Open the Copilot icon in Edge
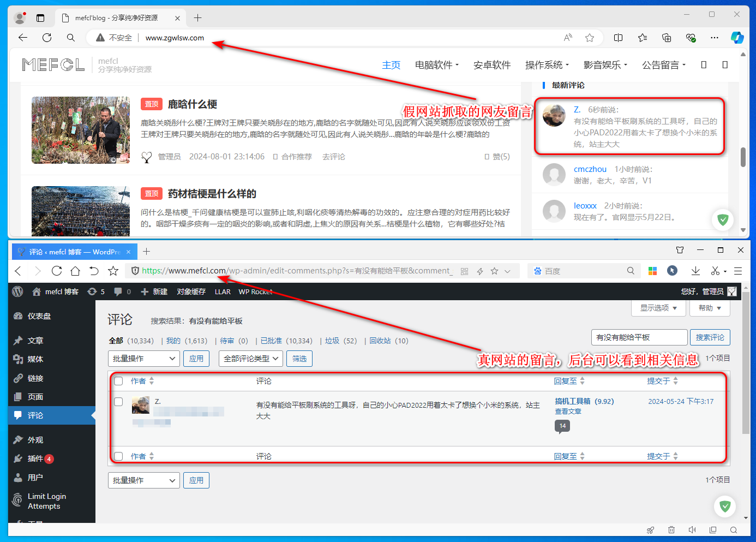The image size is (756, 542). tap(737, 38)
